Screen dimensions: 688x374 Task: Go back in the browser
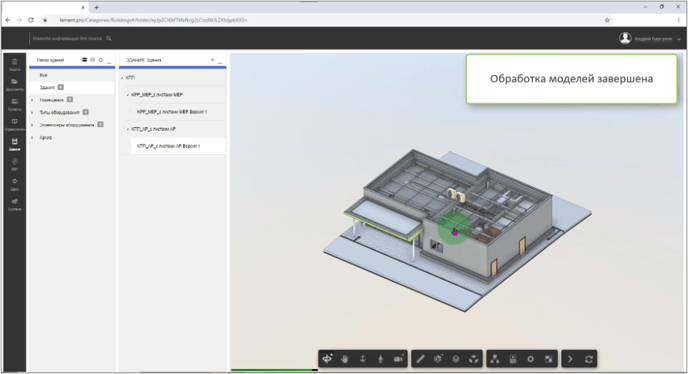(x=8, y=20)
